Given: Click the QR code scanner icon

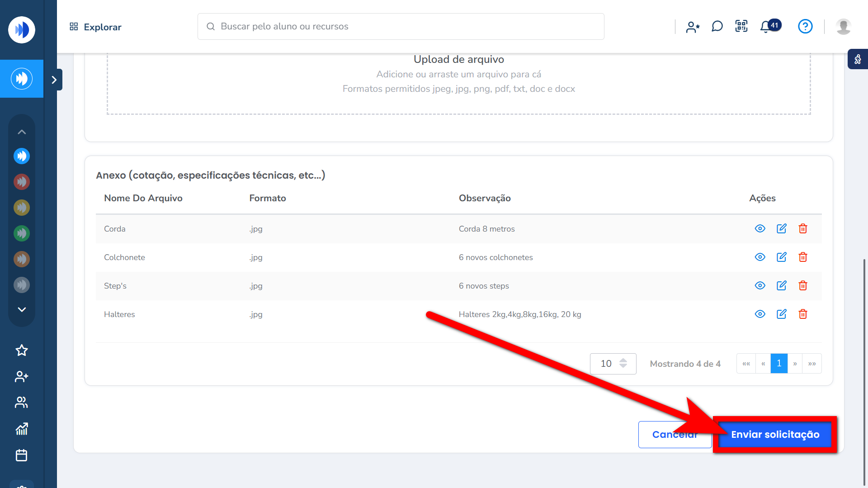Looking at the screenshot, I should pos(741,26).
